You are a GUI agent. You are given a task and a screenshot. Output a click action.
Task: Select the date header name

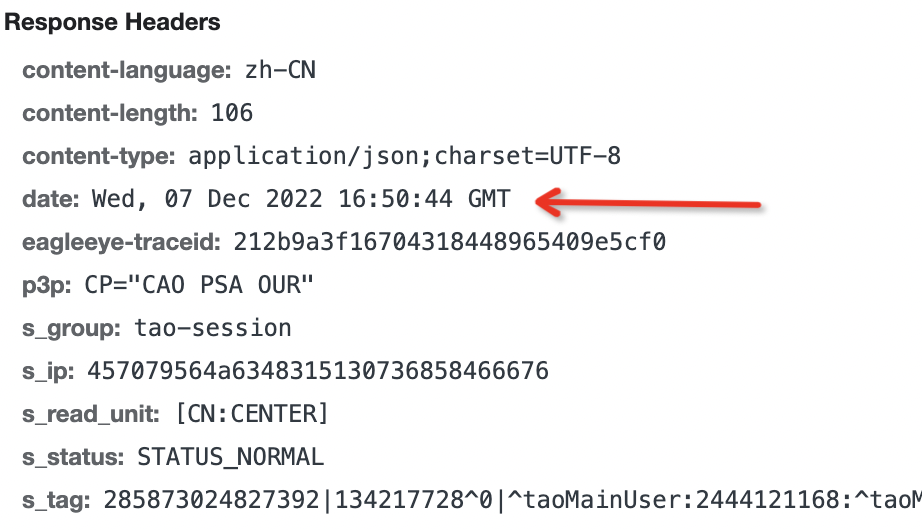point(51,199)
